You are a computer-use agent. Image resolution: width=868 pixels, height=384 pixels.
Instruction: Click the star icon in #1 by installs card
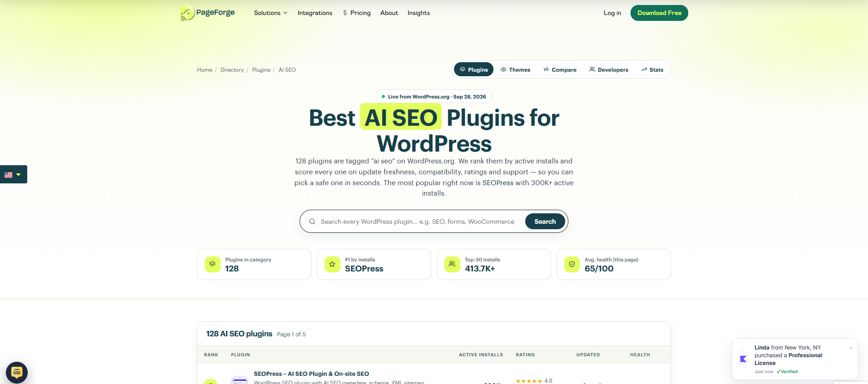coord(332,264)
